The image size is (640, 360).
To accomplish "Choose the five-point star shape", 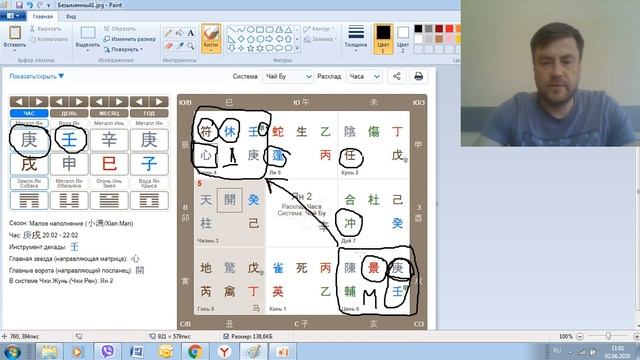I will coord(251,48).
